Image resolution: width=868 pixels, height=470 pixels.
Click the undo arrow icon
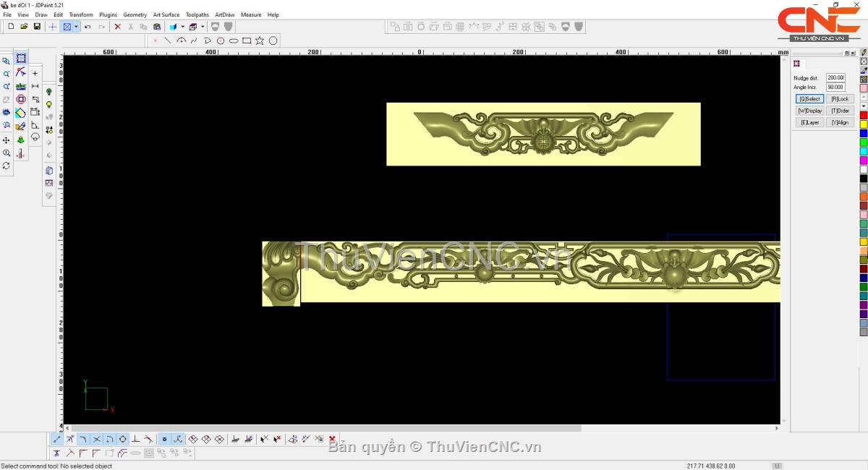(88, 27)
